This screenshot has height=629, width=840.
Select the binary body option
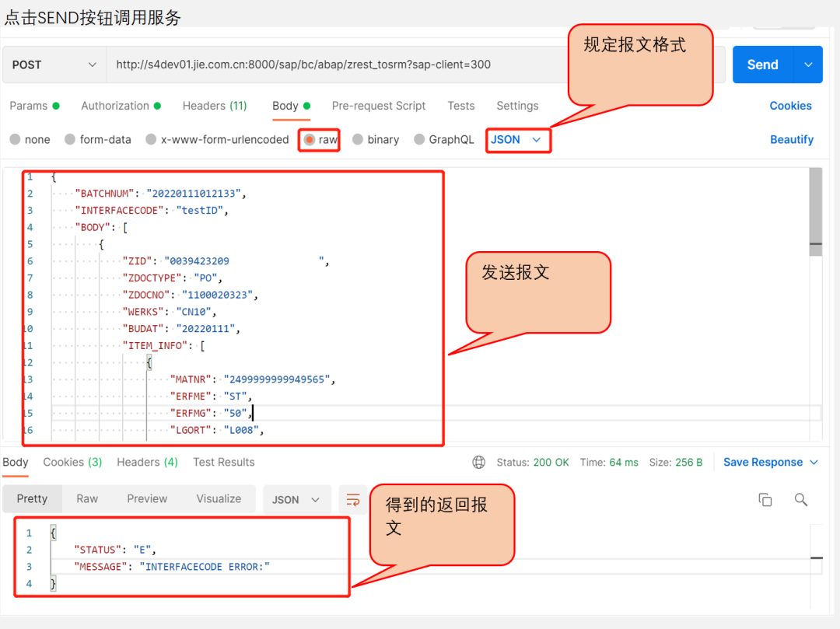[x=358, y=140]
